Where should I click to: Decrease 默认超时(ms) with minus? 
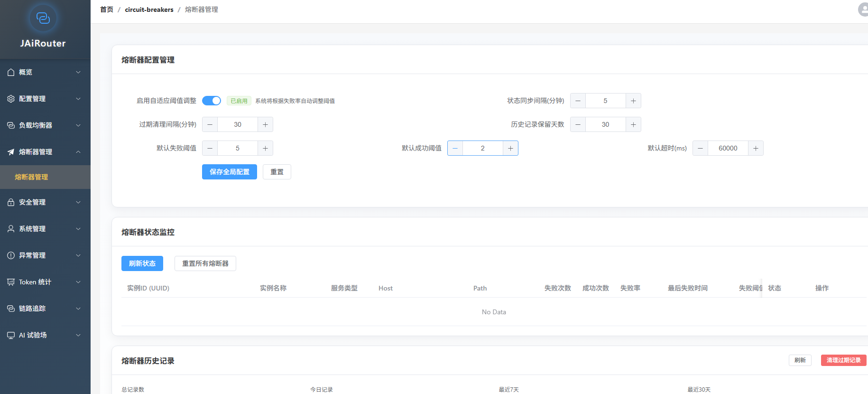700,148
